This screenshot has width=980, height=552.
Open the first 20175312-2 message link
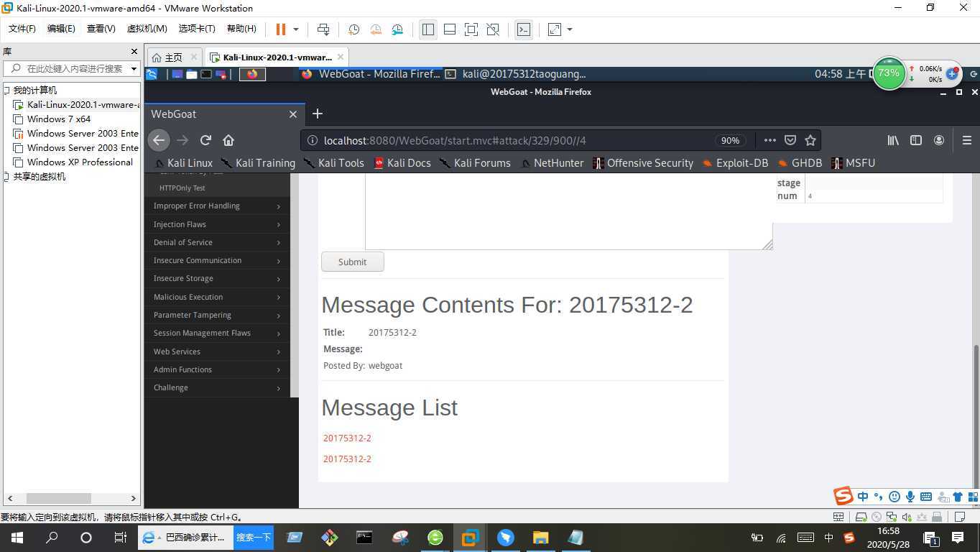point(347,438)
